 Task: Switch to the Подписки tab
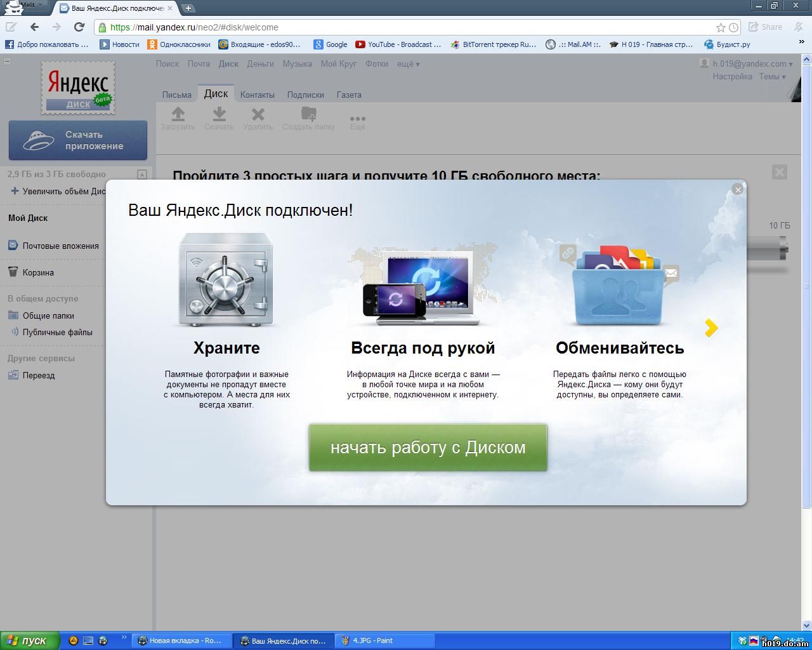pos(305,95)
